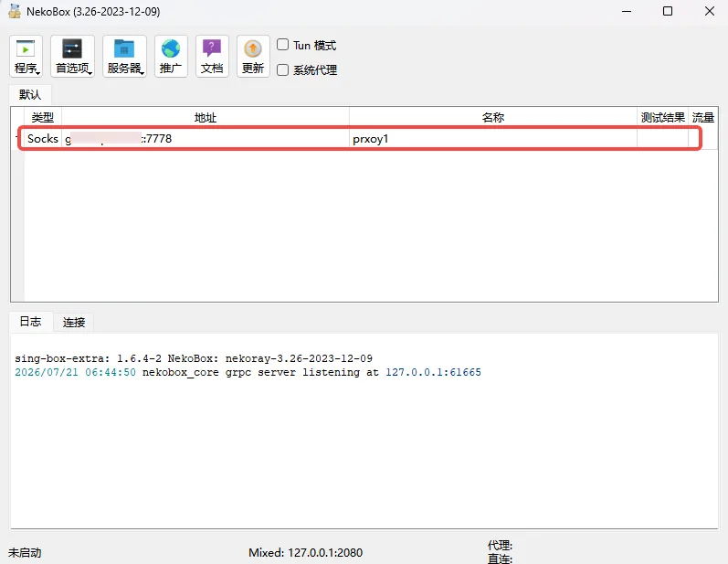
Task: Switch to the 连接 connections tab
Action: pos(74,322)
